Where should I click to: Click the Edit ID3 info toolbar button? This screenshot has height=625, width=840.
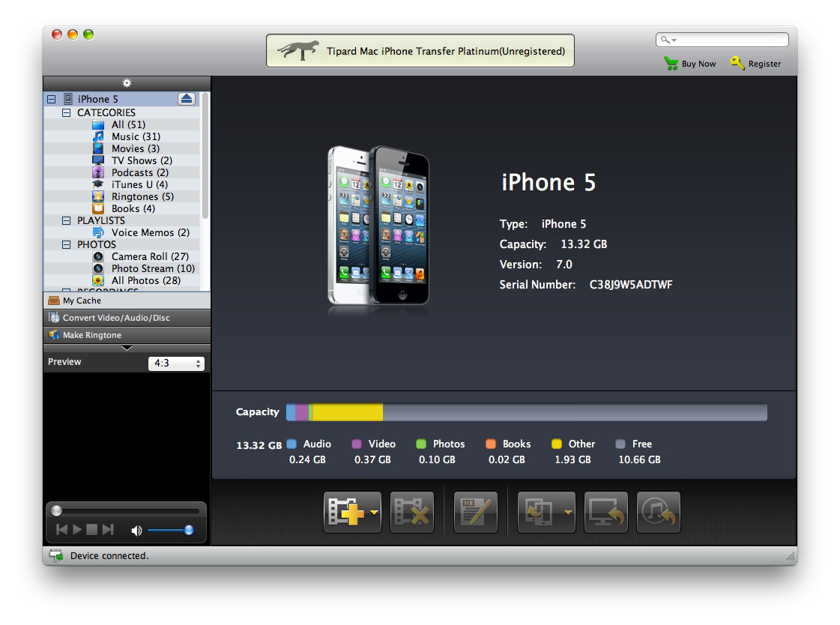pyautogui.click(x=476, y=513)
